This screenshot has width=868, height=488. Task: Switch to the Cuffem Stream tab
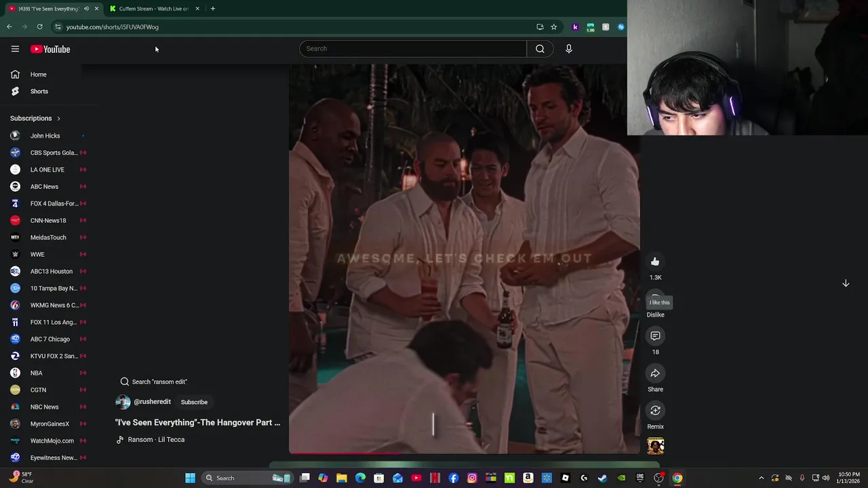(x=154, y=9)
